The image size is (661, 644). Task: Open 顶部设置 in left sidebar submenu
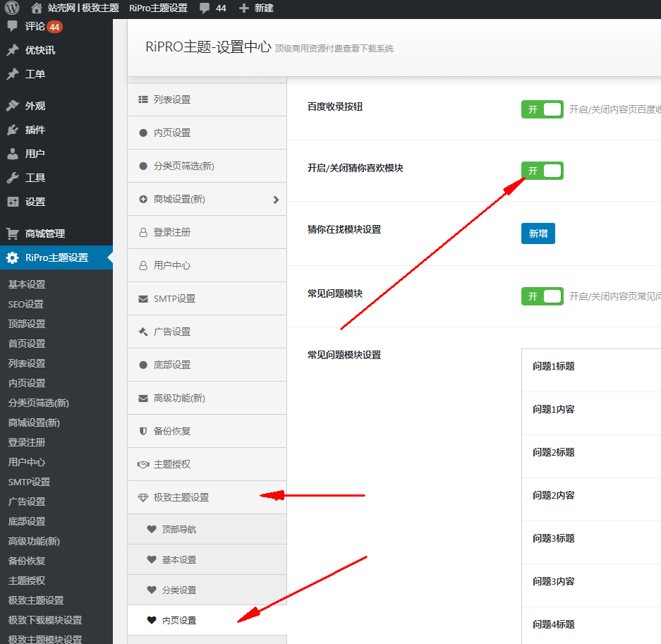(x=27, y=324)
